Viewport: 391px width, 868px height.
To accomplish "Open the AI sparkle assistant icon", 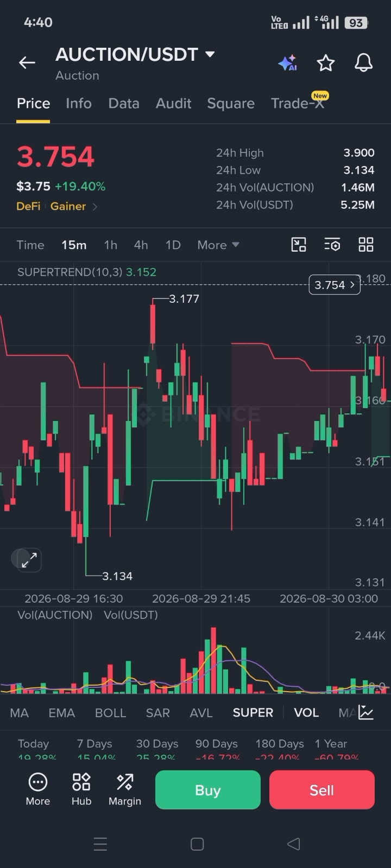I will tap(287, 63).
